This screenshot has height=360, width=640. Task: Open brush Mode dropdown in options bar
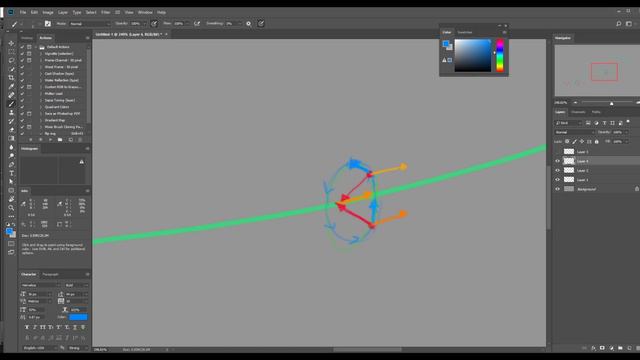[90, 24]
